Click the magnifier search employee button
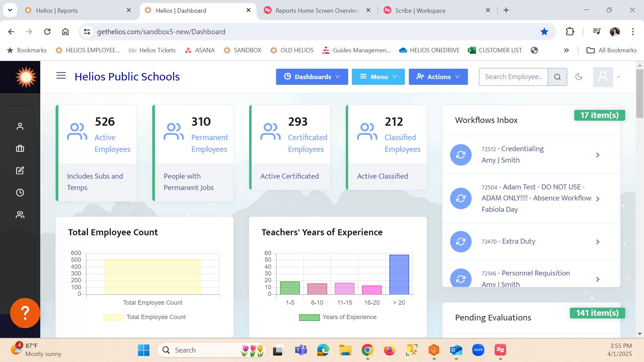 click(557, 77)
